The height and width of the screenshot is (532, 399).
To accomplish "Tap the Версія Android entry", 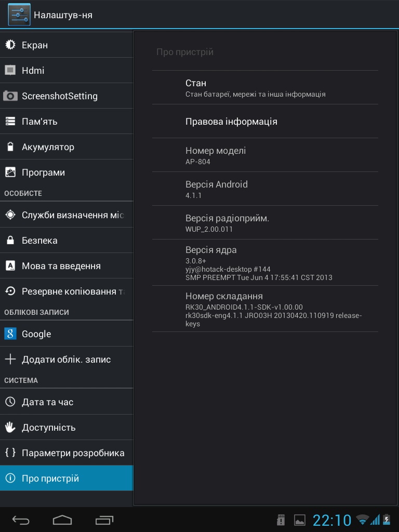I will tap(265, 189).
